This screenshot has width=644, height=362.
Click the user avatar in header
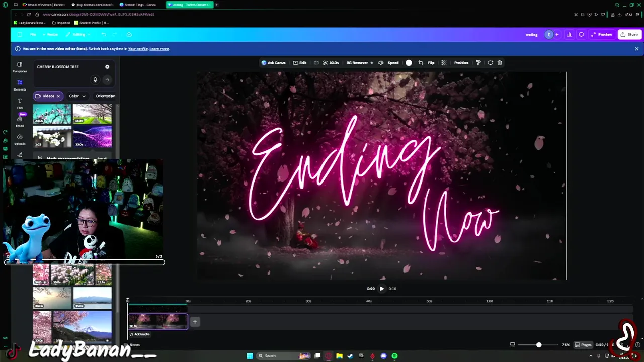pyautogui.click(x=549, y=35)
